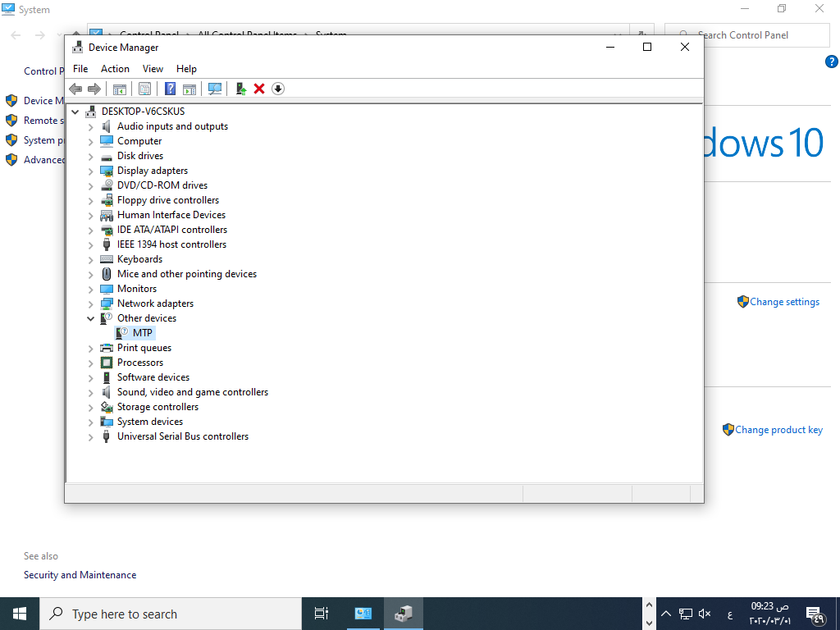This screenshot has width=840, height=630.
Task: Click the Remote settings link in System window
Action: [43, 121]
